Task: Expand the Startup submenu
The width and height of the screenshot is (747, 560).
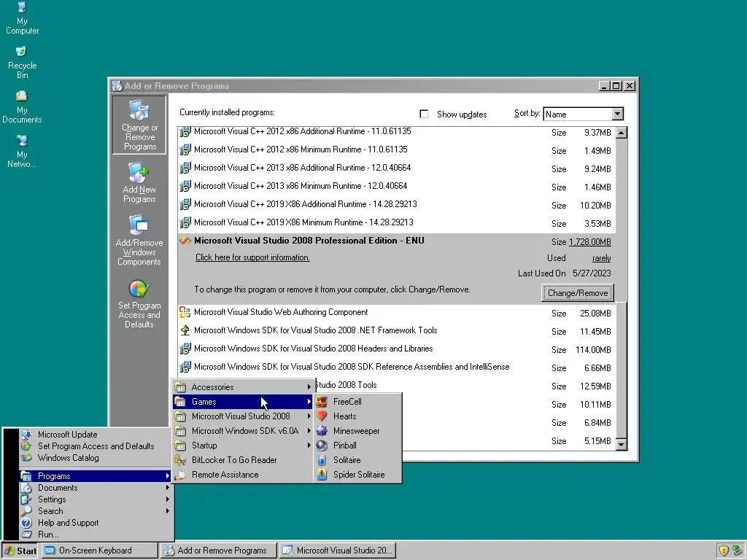Action: [242, 446]
